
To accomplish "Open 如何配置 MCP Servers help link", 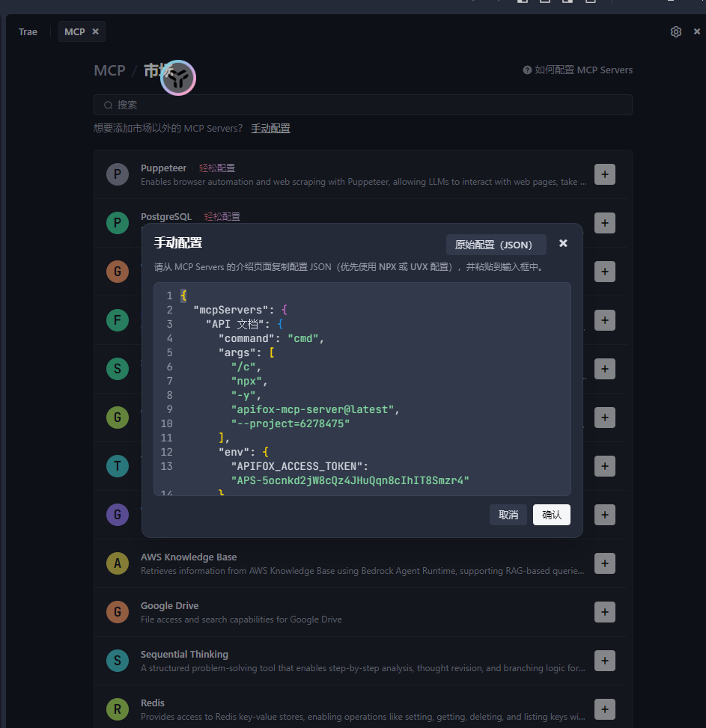I will tap(583, 70).
